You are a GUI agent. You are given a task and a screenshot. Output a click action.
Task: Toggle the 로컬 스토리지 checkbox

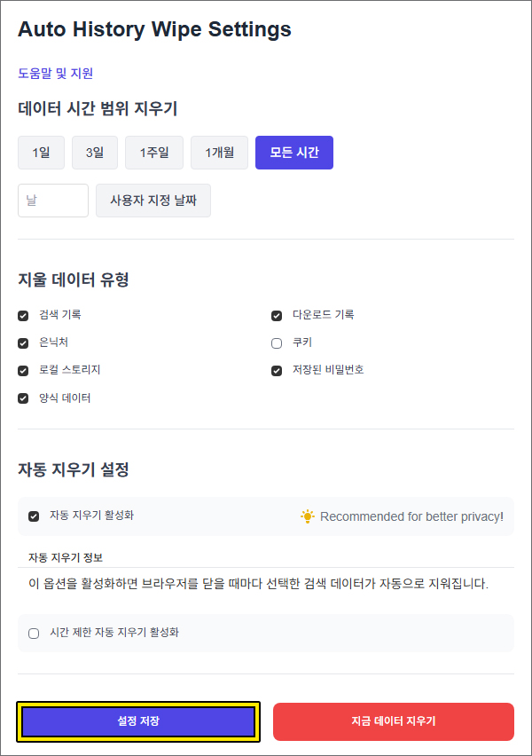coord(23,371)
